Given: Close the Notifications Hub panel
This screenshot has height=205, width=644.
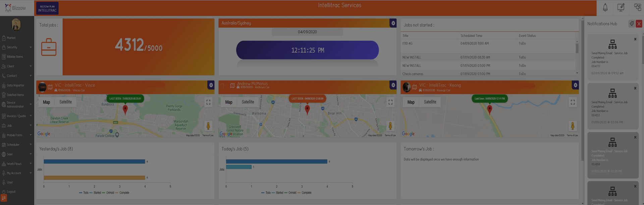Looking at the screenshot, I should point(639,24).
